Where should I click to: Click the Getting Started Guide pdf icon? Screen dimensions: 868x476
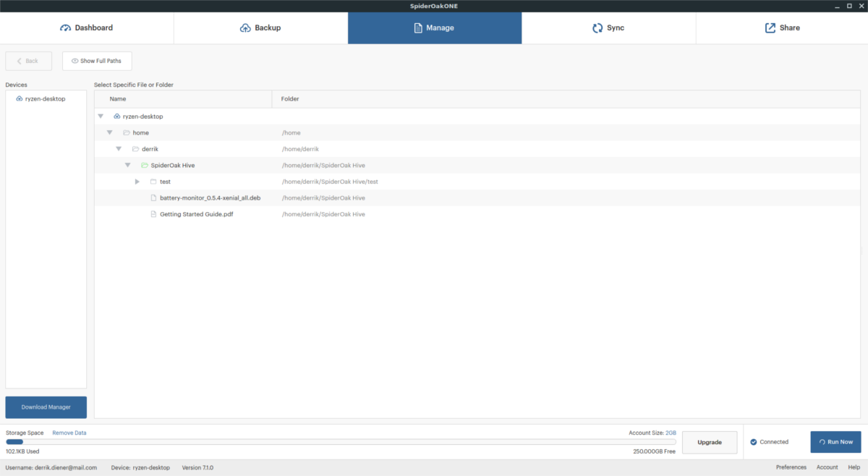click(x=153, y=214)
